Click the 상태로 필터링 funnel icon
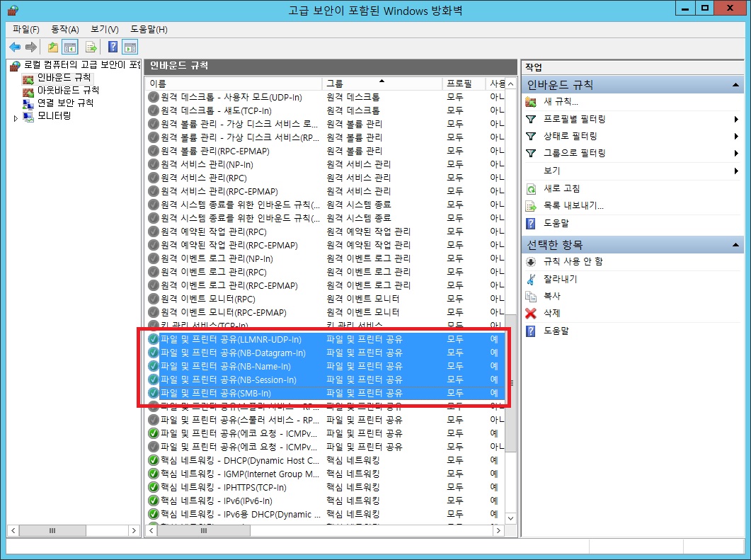This screenshot has height=560, width=751. coord(531,136)
